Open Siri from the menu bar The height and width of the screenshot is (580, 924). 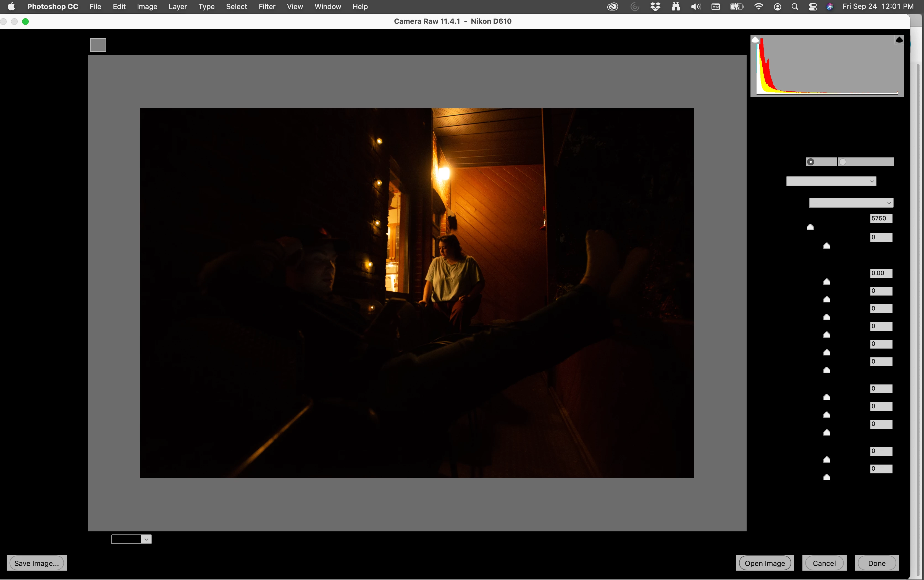pos(830,7)
